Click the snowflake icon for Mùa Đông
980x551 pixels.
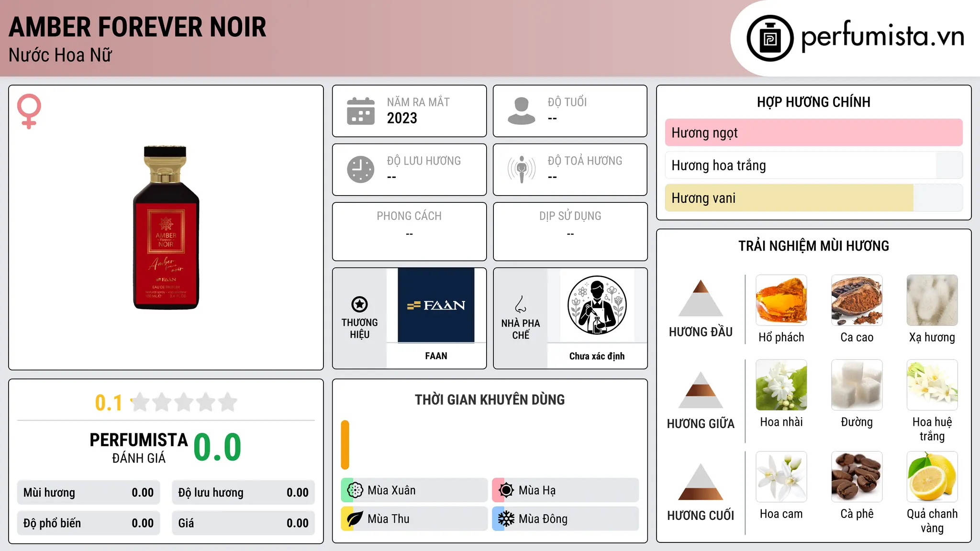click(x=506, y=519)
